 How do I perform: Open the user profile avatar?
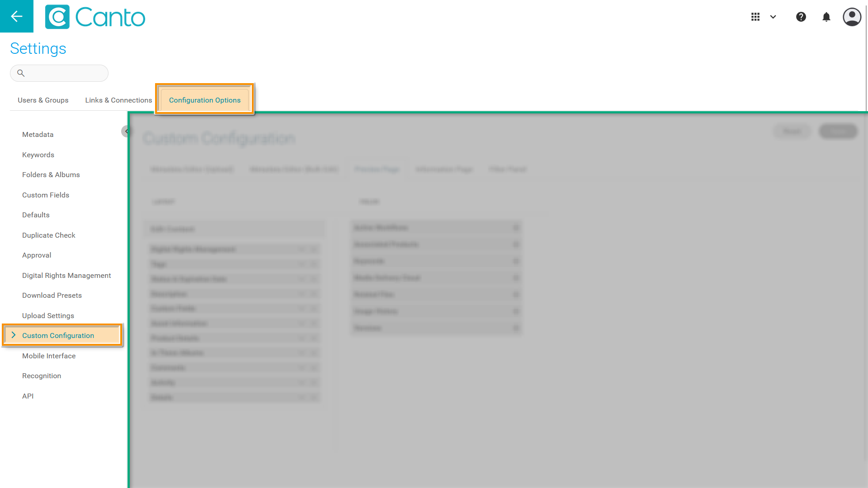point(852,17)
